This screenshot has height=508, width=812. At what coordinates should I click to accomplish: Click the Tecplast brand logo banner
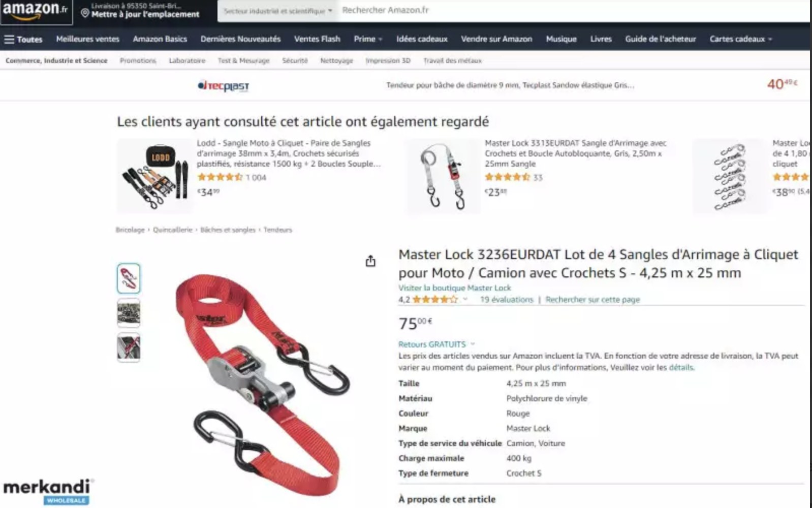[x=223, y=86]
